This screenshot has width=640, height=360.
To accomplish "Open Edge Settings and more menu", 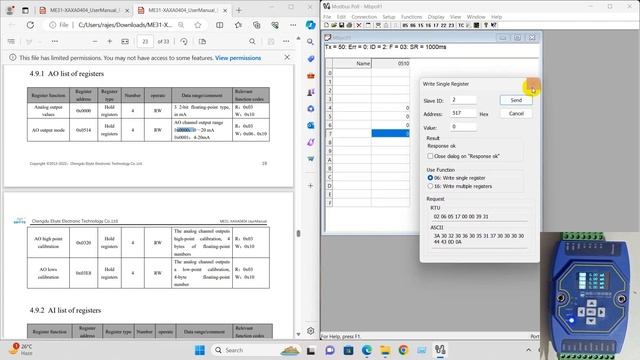I will tap(293, 25).
